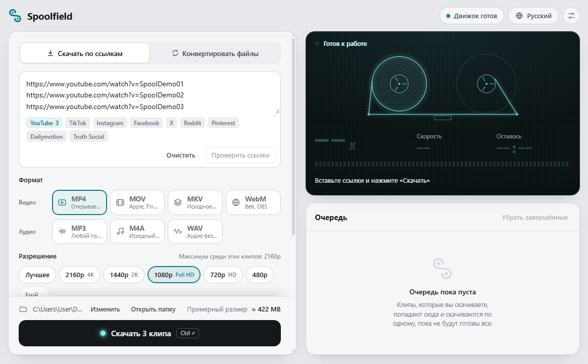The image size is (588, 364).
Task: Open the settings sliders icon
Action: [571, 16]
